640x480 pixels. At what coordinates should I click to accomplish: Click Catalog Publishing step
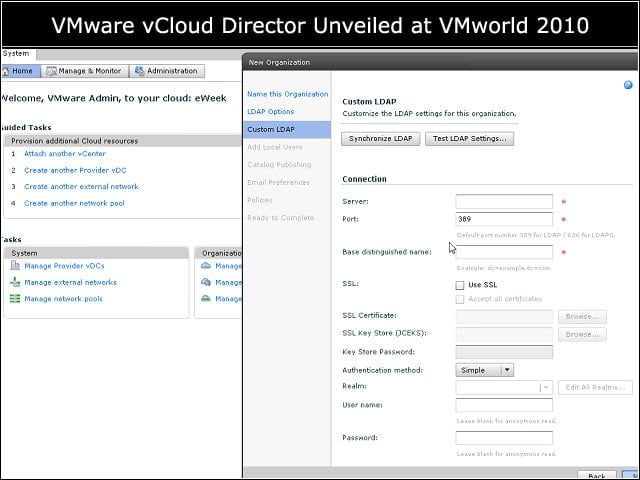(279, 164)
